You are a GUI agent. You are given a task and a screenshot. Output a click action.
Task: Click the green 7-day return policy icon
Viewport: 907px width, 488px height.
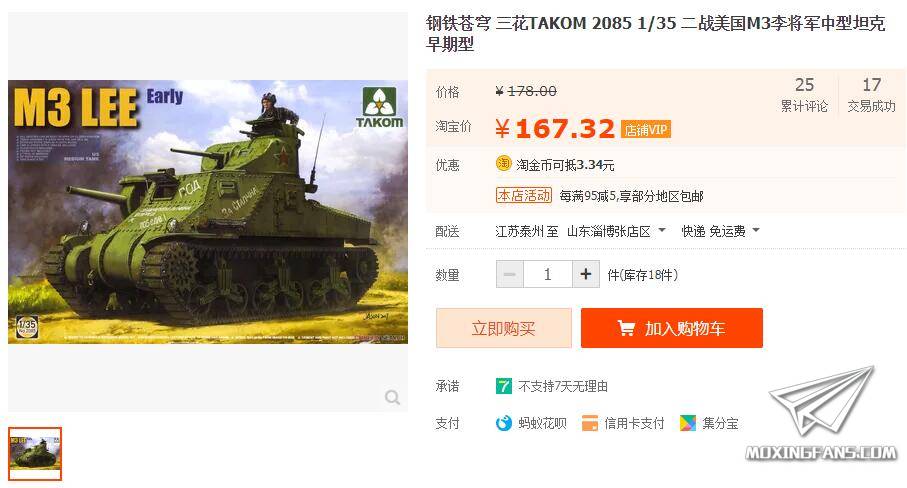(504, 386)
